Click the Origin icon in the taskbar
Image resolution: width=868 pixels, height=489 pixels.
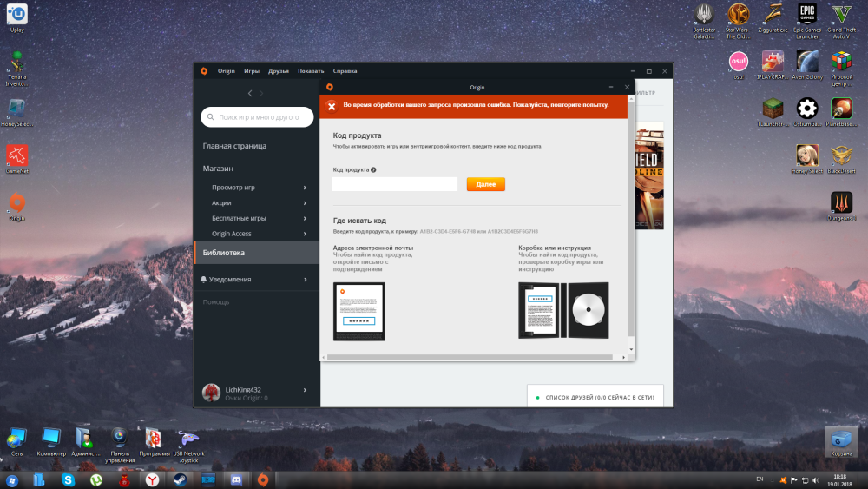coord(264,479)
